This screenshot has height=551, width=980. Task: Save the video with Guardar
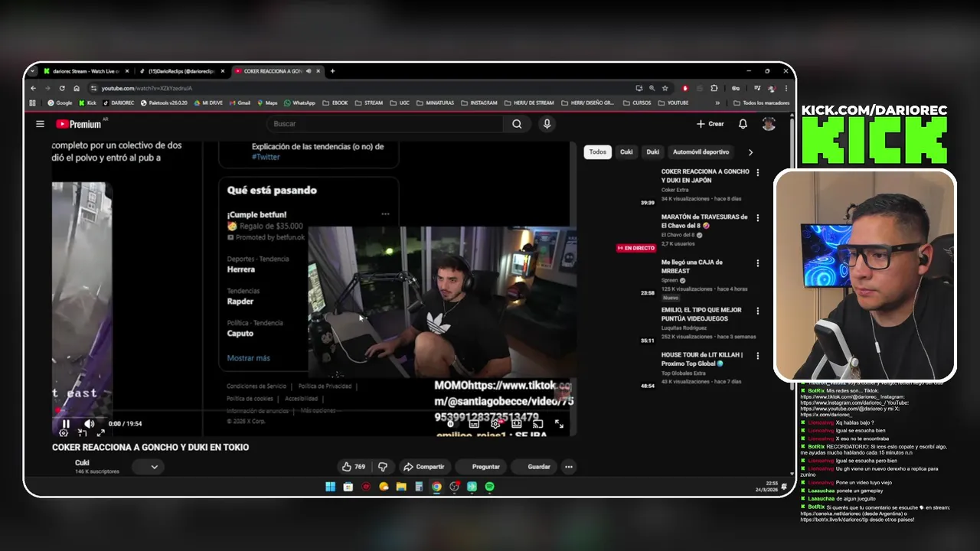pyautogui.click(x=534, y=467)
